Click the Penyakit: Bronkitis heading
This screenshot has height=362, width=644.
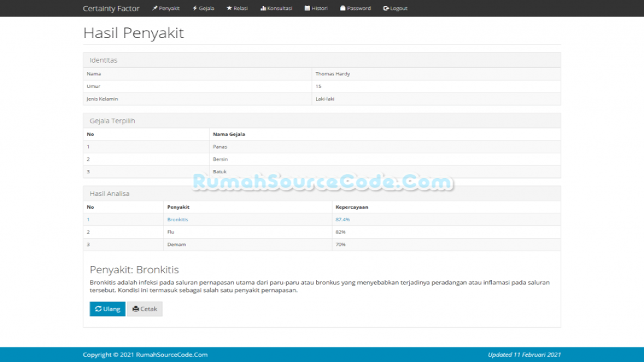134,269
